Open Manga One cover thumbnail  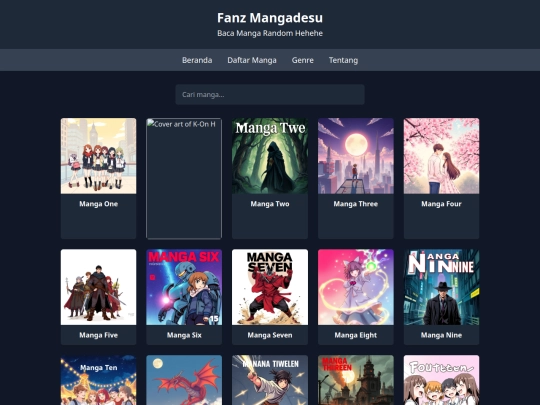coord(98,156)
